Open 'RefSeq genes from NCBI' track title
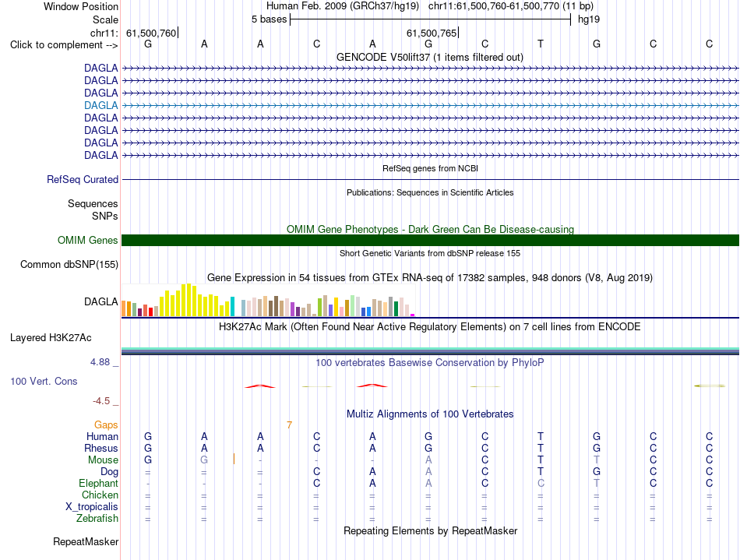The height and width of the screenshot is (560, 740). (x=430, y=168)
